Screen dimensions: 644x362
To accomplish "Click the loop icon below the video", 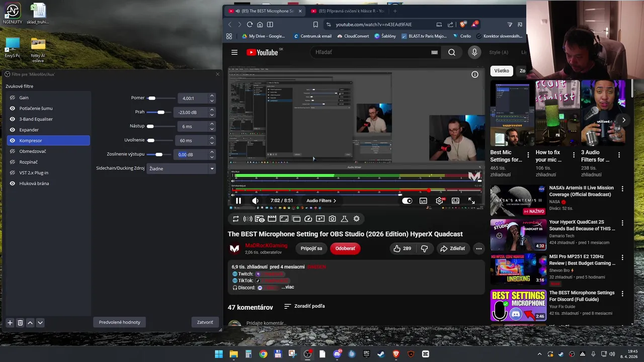I will [x=235, y=219].
